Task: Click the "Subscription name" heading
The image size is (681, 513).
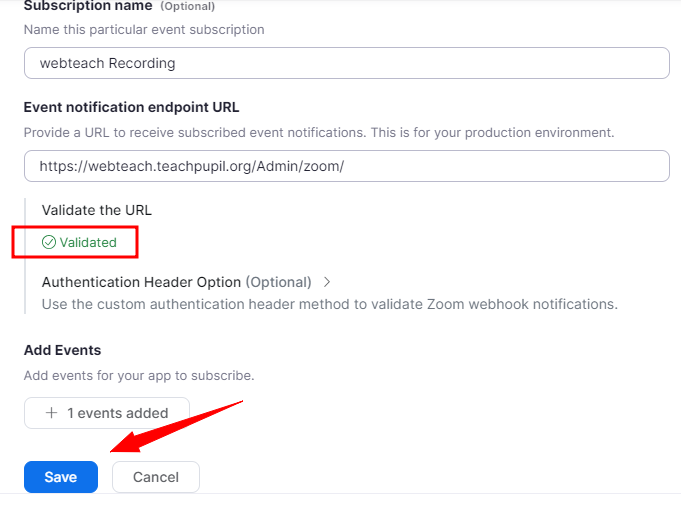Action: point(88,6)
